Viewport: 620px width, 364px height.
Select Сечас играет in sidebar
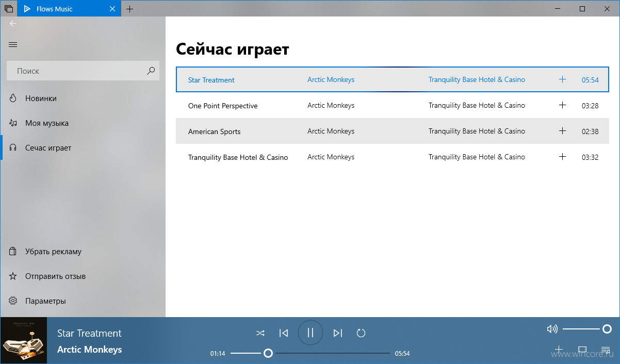coord(83,148)
